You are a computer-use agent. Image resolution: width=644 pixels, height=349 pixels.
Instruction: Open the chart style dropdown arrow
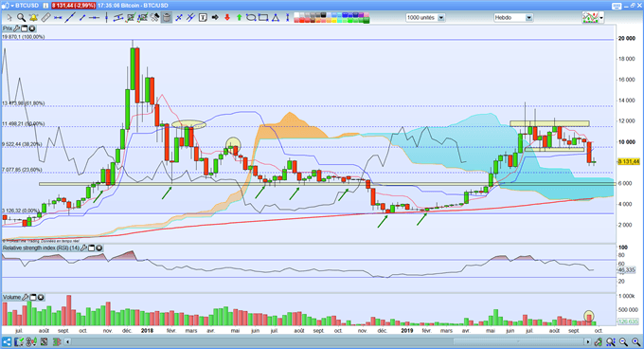tap(601, 18)
